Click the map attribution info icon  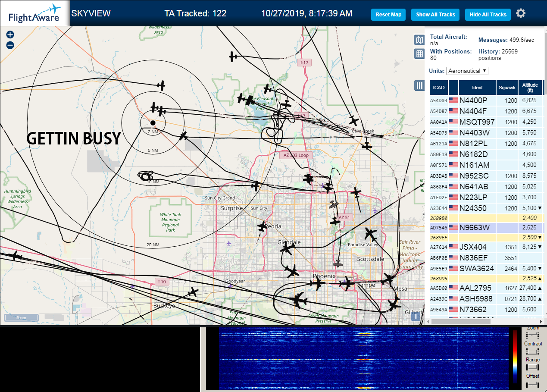[x=416, y=317]
